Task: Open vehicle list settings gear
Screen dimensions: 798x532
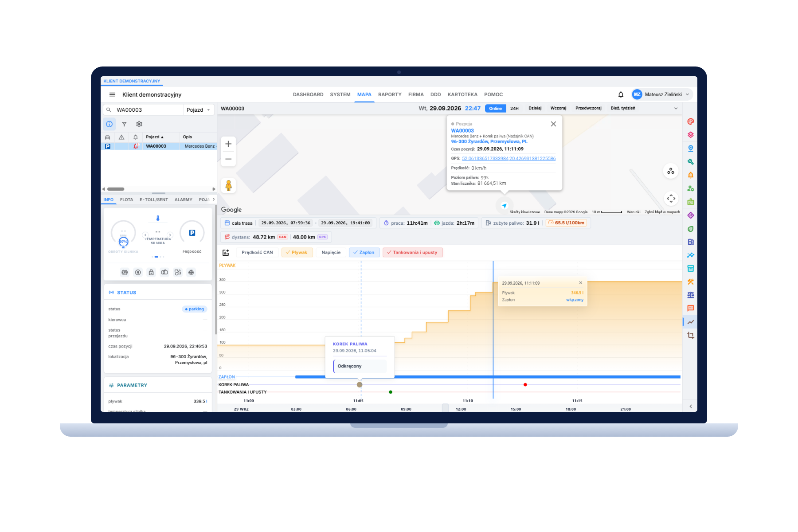Action: pyautogui.click(x=139, y=124)
